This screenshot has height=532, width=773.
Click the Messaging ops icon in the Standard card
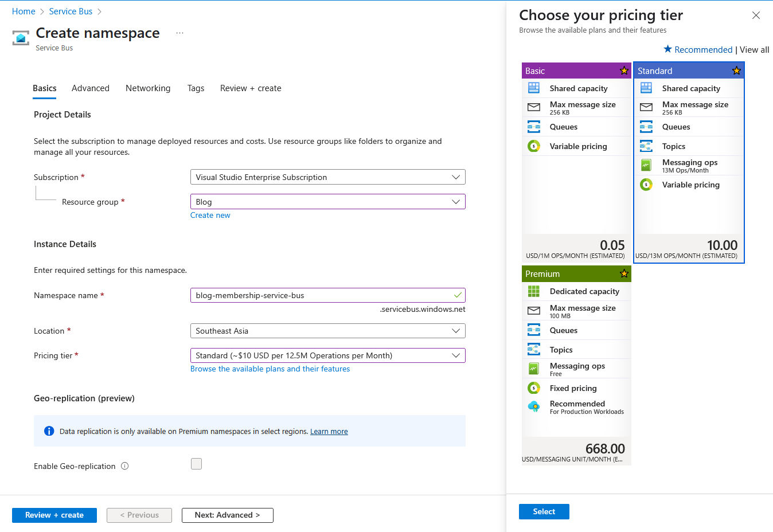click(x=646, y=166)
